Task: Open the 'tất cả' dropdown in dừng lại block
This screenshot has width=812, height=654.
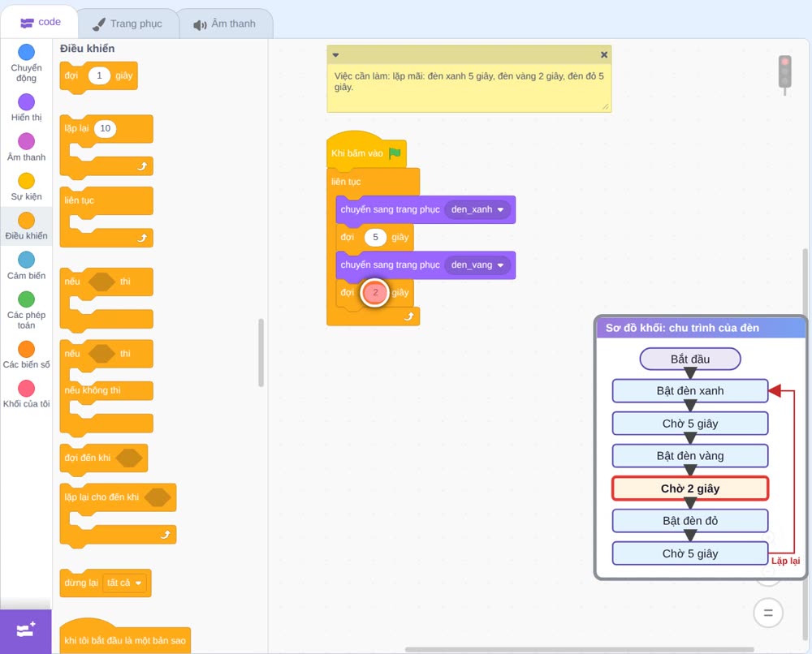Action: click(124, 583)
